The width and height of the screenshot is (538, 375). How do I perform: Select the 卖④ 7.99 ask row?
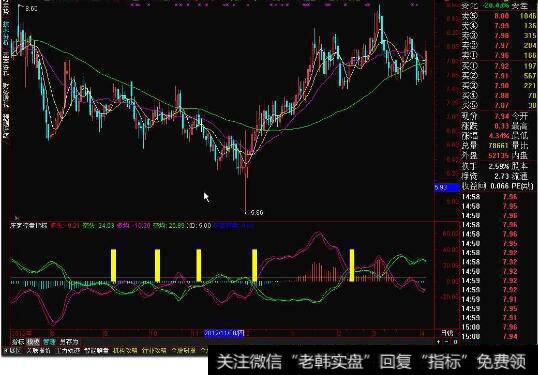499,26
